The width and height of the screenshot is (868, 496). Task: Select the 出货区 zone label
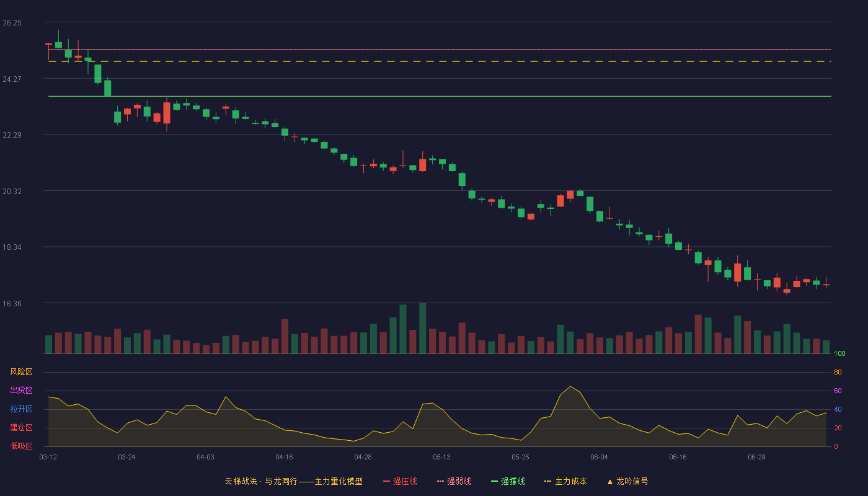click(21, 391)
